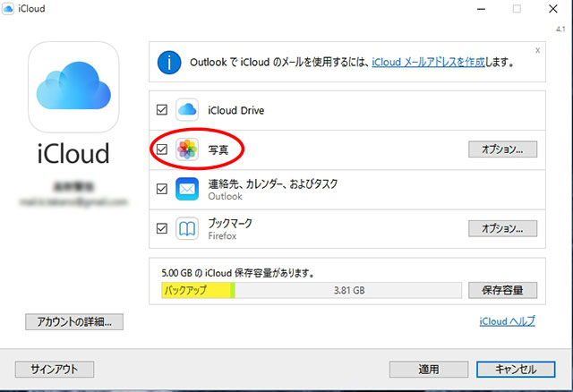Image resolution: width=573 pixels, height=392 pixels.
Task: Open オプション for 写真
Action: coord(502,149)
